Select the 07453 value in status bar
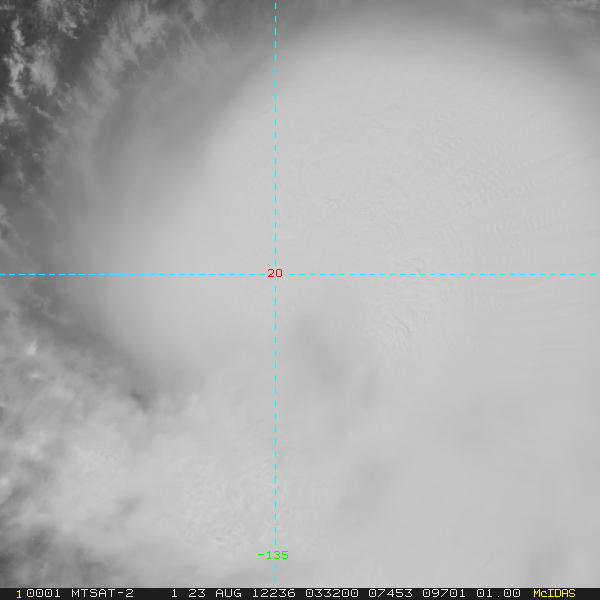 pos(390,593)
